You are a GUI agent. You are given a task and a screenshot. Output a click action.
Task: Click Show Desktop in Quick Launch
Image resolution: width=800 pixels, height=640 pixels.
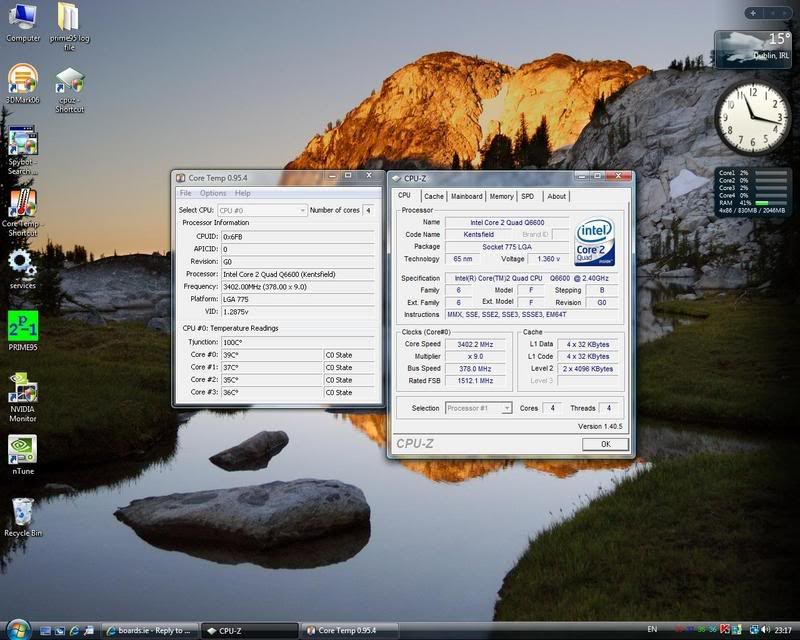tap(45, 631)
